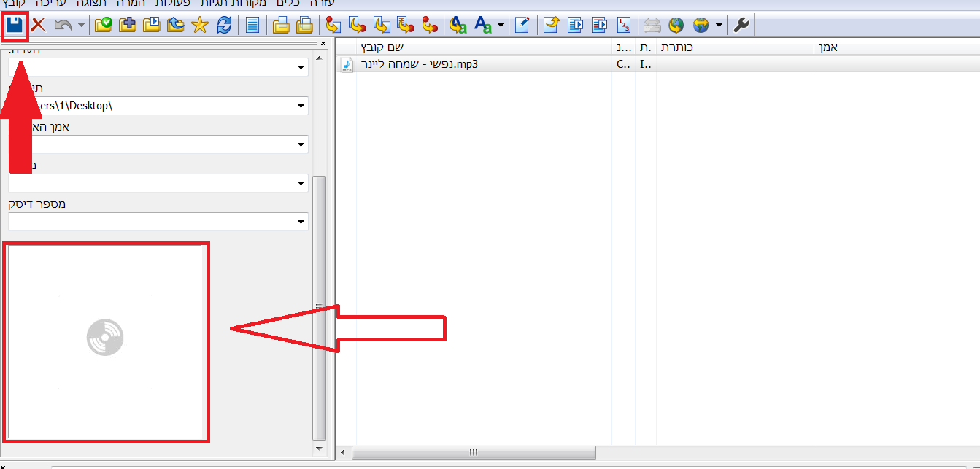This screenshot has width=980, height=469.
Task: Click the horizontal scrollbar under file list
Action: click(473, 452)
